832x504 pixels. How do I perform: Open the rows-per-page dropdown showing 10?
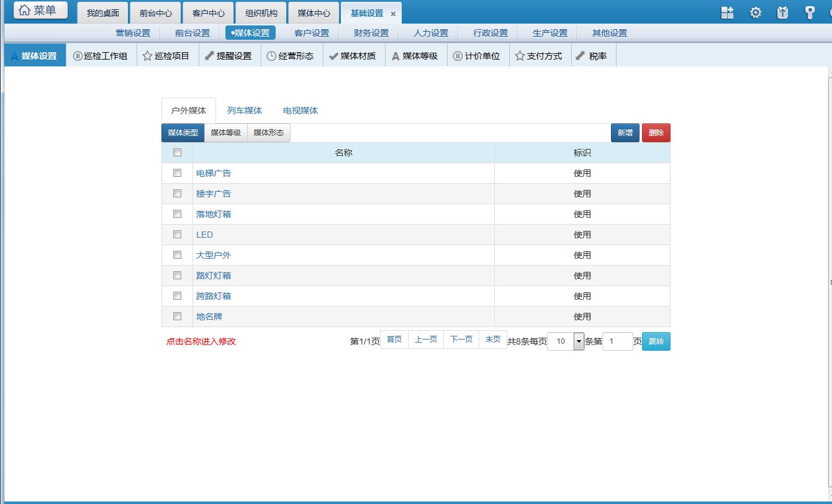[x=566, y=341]
